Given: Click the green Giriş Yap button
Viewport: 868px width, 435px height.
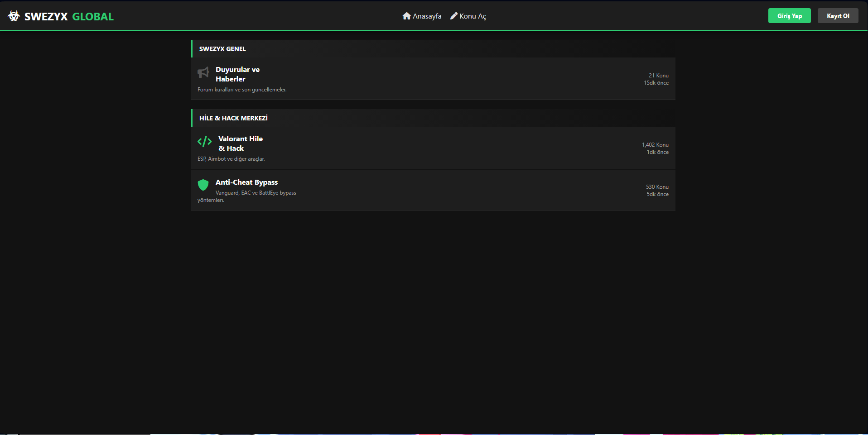Looking at the screenshot, I should point(790,16).
